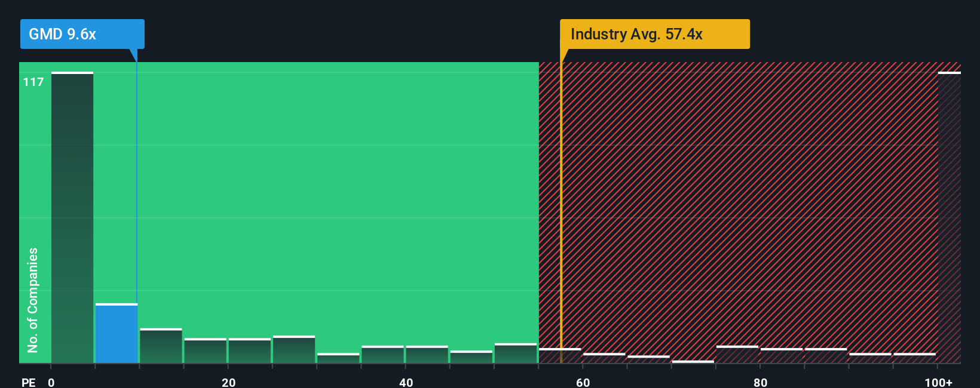Image resolution: width=980 pixels, height=388 pixels.
Task: Click the 117 y-axis value label
Action: click(33, 82)
